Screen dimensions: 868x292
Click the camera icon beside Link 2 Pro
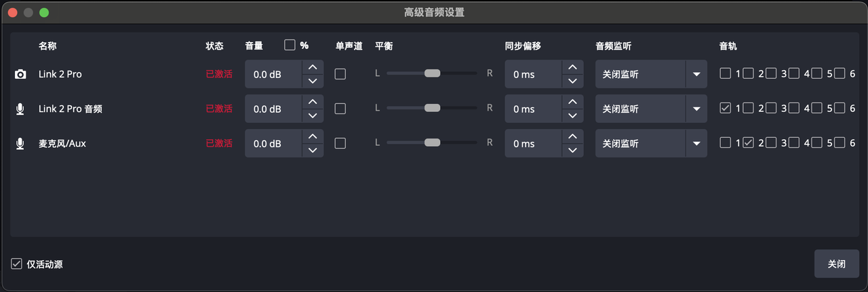point(20,74)
